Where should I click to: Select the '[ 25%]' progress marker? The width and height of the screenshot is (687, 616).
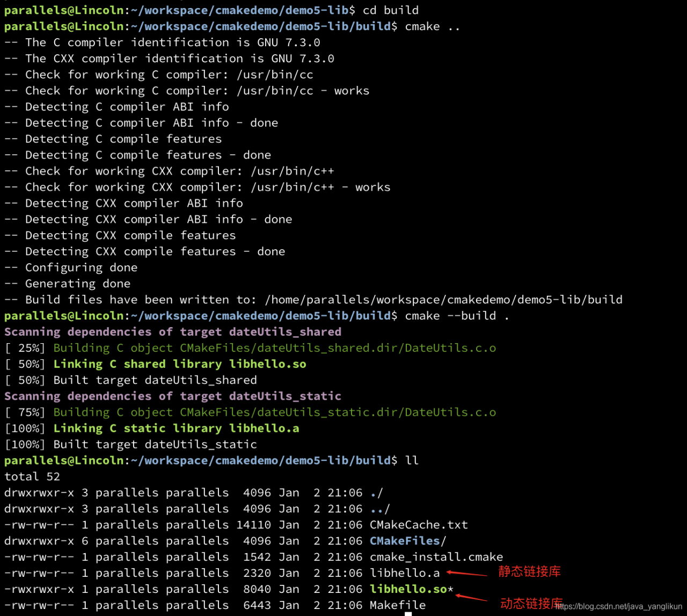pyautogui.click(x=25, y=348)
